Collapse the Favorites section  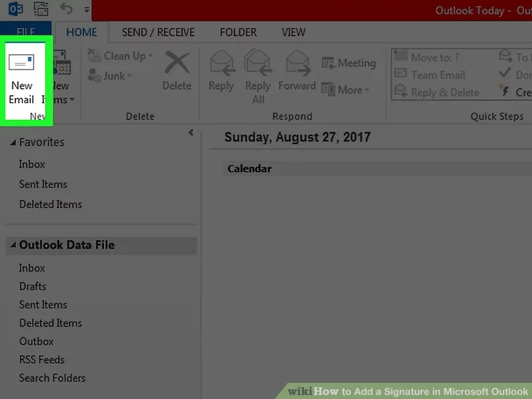tap(13, 142)
